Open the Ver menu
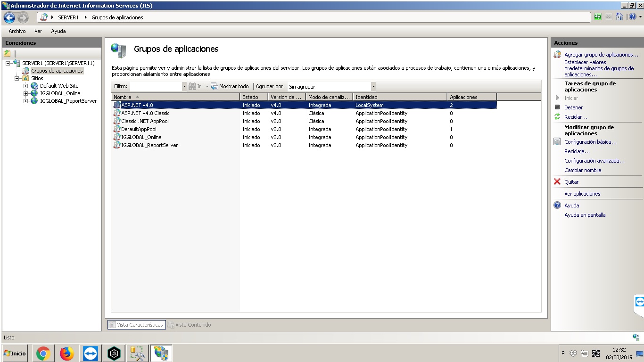 pos(38,31)
